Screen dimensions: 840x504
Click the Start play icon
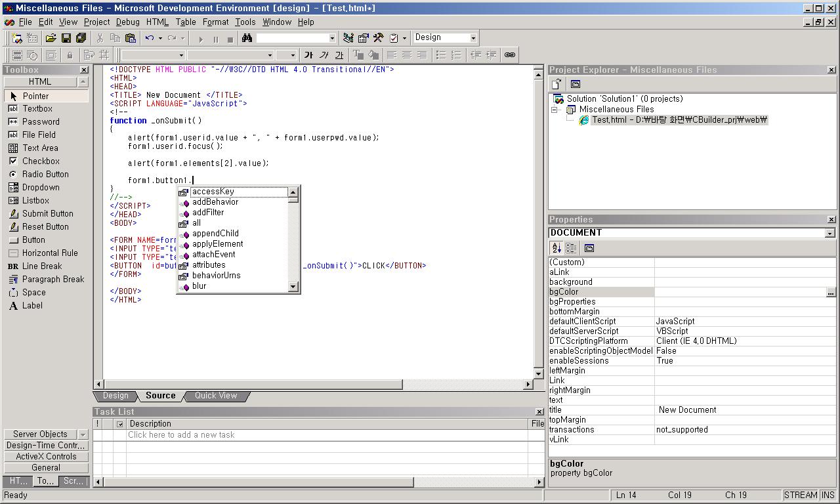coord(201,39)
